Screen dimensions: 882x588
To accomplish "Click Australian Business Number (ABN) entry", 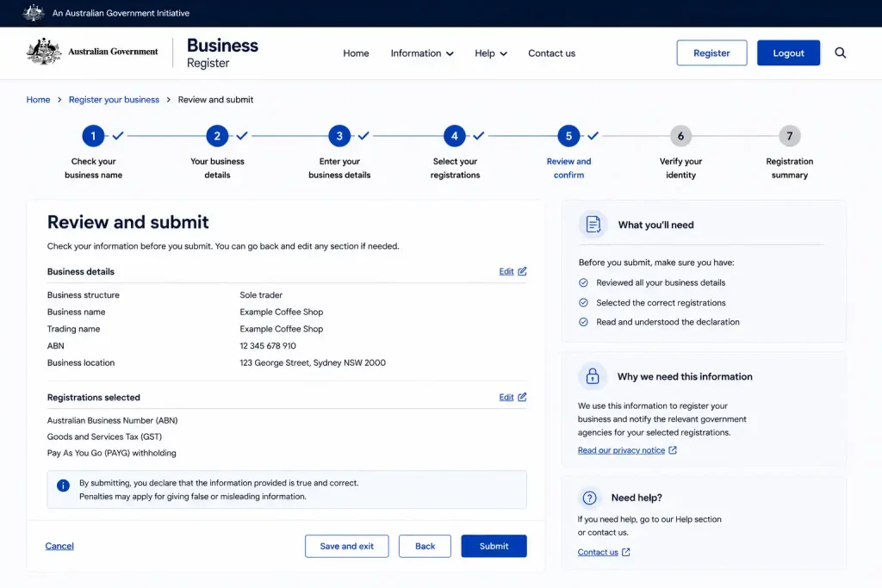I will pos(113,420).
